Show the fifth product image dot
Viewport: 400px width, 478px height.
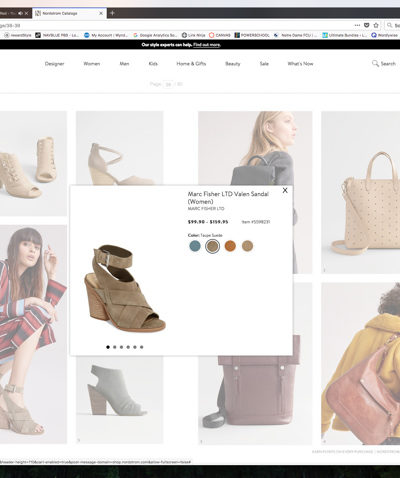[x=135, y=347]
